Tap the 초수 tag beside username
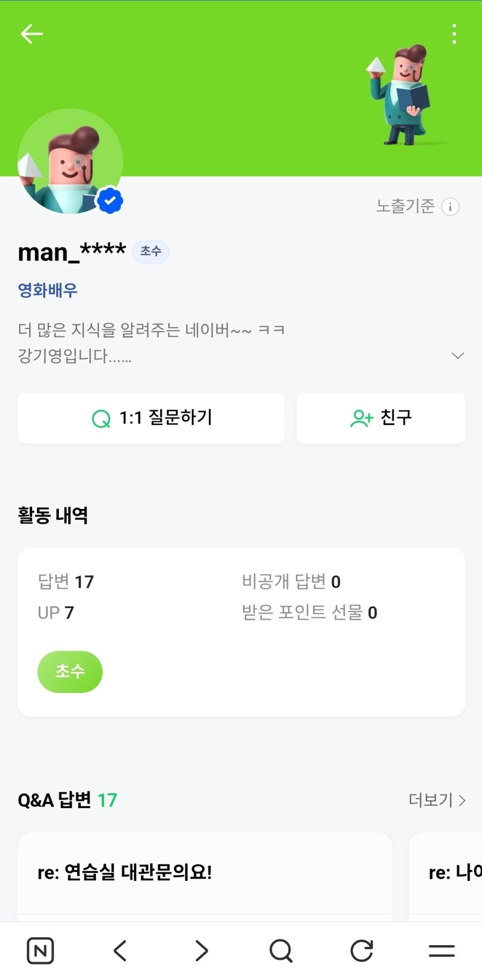This screenshot has height=980, width=482. click(150, 251)
